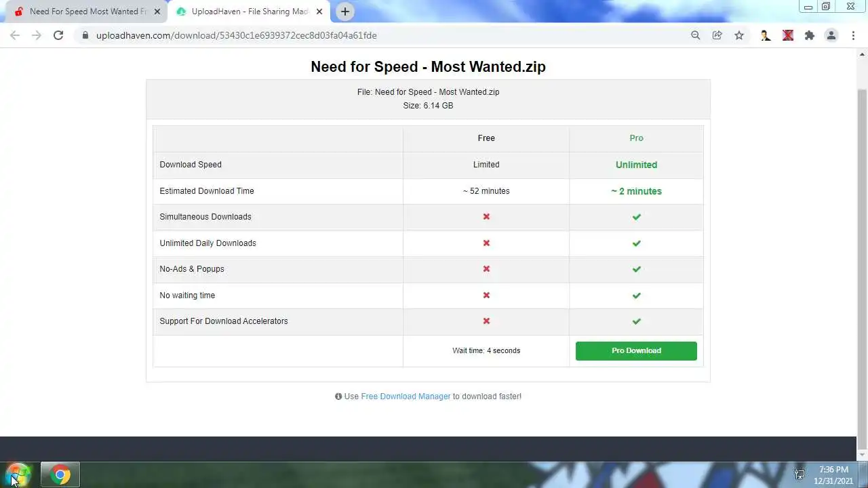Click the 'Unlimited Daily Downloads' row label
868x488 pixels.
[x=208, y=243]
